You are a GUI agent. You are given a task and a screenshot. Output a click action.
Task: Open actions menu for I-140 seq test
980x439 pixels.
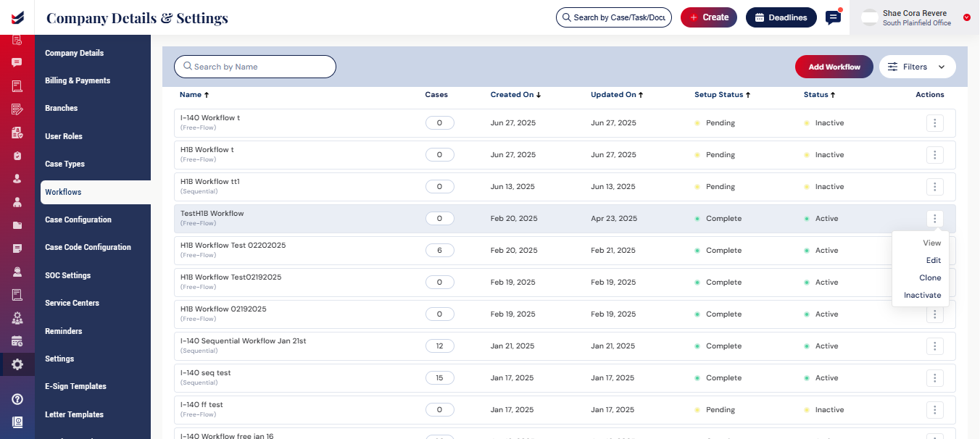(x=935, y=378)
